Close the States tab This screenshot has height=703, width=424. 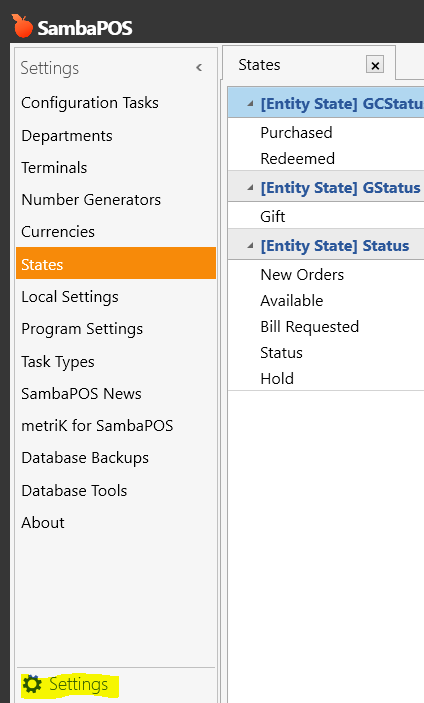coord(375,65)
